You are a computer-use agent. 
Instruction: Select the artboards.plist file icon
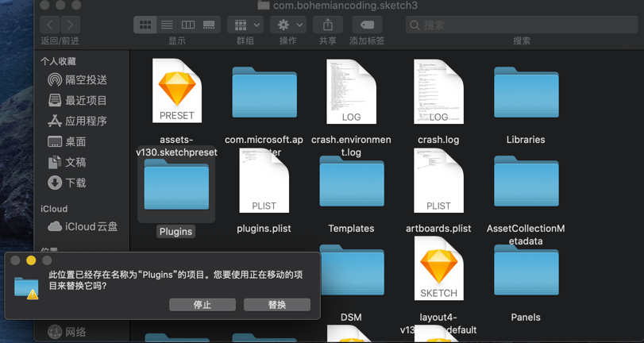pos(438,181)
